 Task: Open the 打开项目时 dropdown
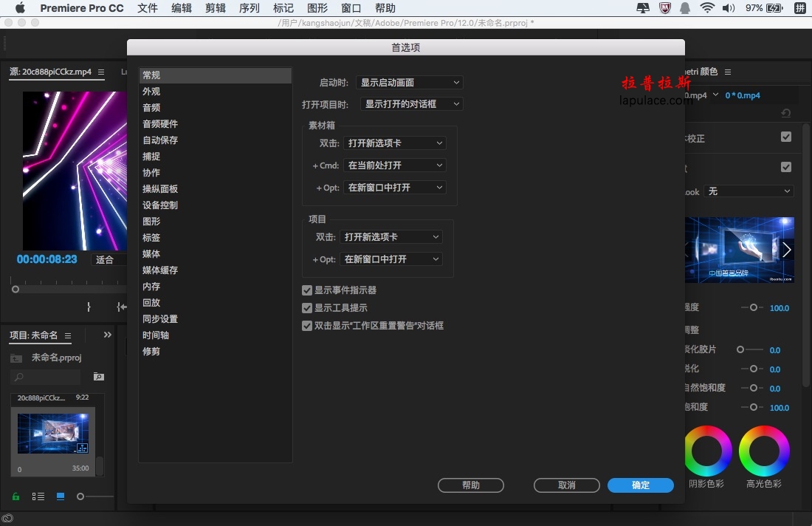tap(411, 104)
